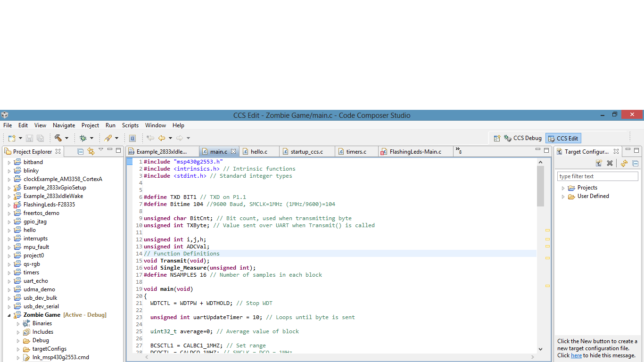Viewport: 644px width, 362px height.
Task: Maximize the Project Explorer panel
Action: click(x=118, y=150)
